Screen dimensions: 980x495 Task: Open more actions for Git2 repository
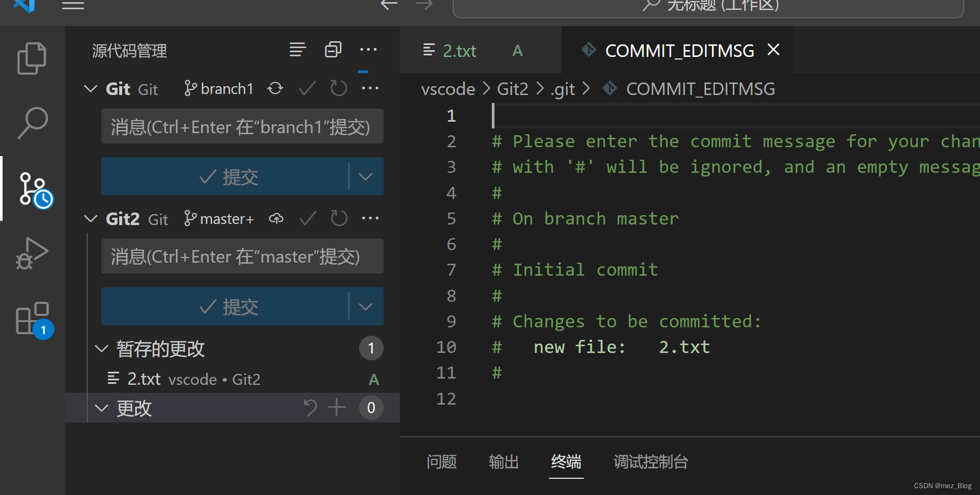point(370,218)
